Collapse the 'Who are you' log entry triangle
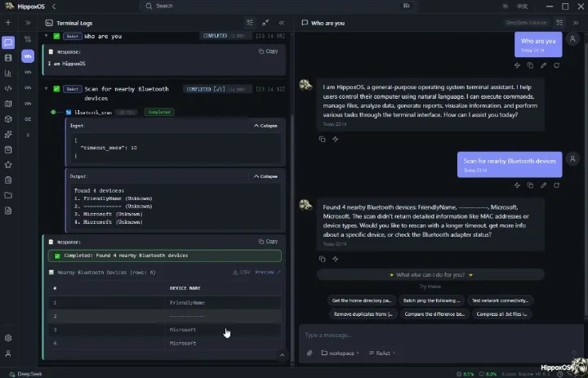Screen dimensions: 588x378 coord(46,36)
